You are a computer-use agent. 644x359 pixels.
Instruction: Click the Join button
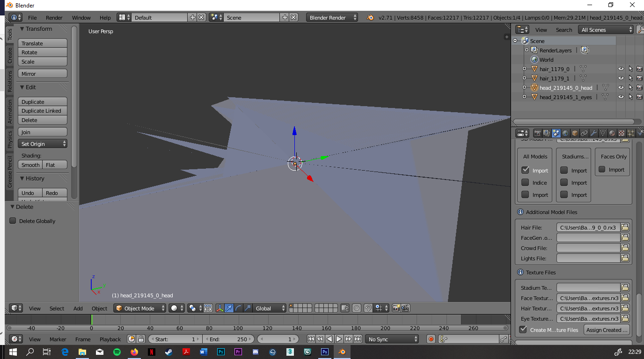(43, 132)
